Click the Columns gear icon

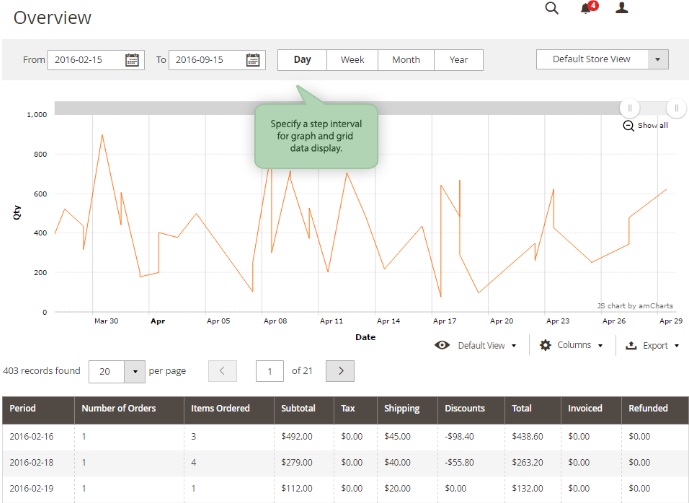545,345
